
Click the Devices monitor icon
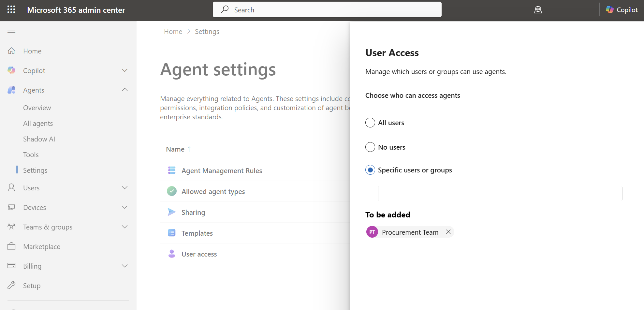click(x=11, y=207)
